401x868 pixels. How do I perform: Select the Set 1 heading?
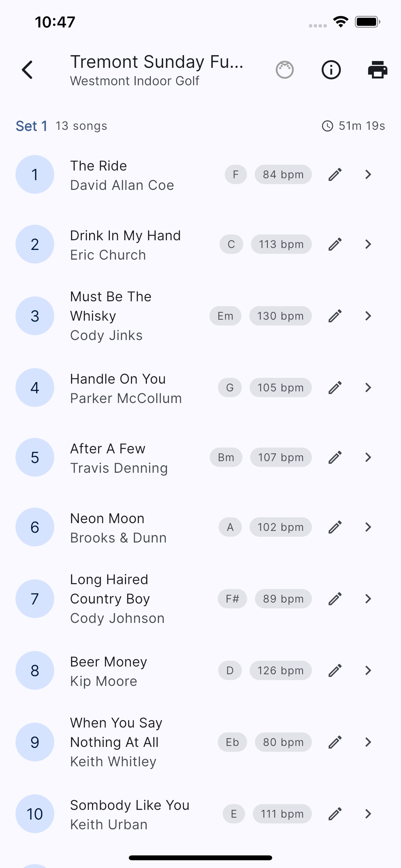coord(32,126)
